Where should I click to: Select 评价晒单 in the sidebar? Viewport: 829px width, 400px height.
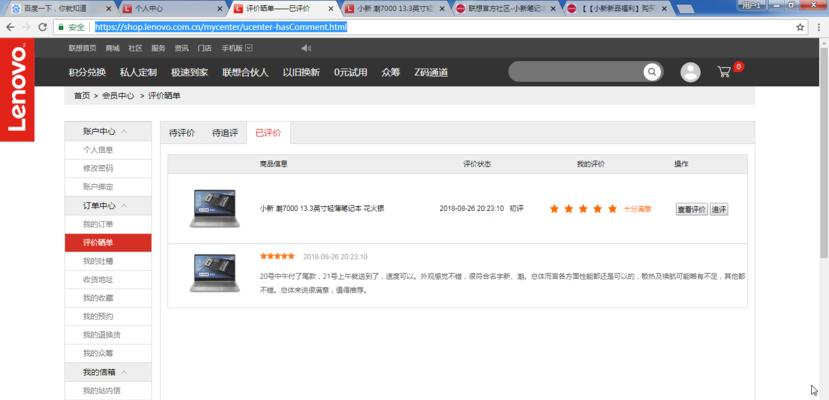(108, 243)
